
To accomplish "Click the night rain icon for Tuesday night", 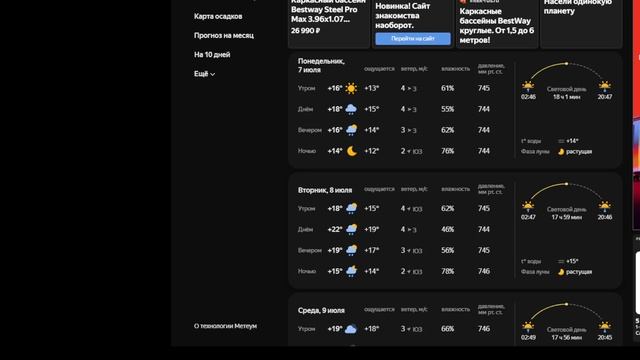I will click(x=351, y=271).
